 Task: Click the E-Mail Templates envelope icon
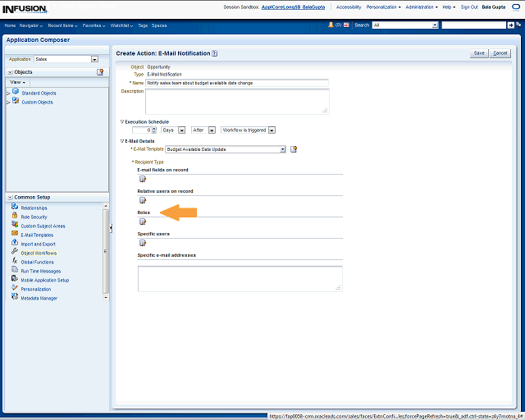(x=15, y=235)
